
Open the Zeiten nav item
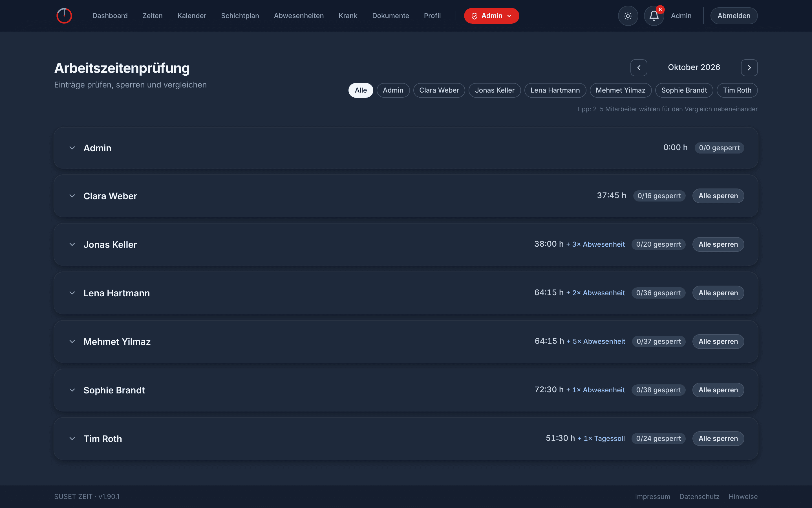(x=152, y=16)
